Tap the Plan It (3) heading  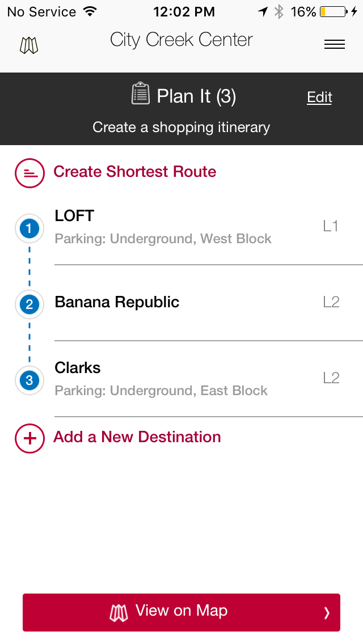[196, 96]
